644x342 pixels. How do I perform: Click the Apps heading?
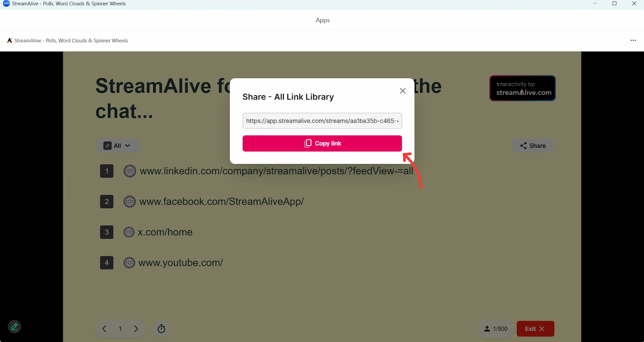tap(323, 20)
